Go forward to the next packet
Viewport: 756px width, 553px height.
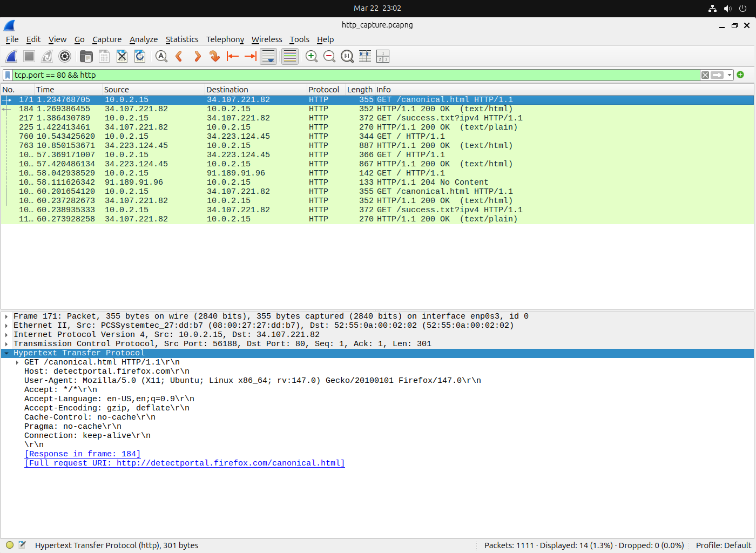[x=197, y=56]
